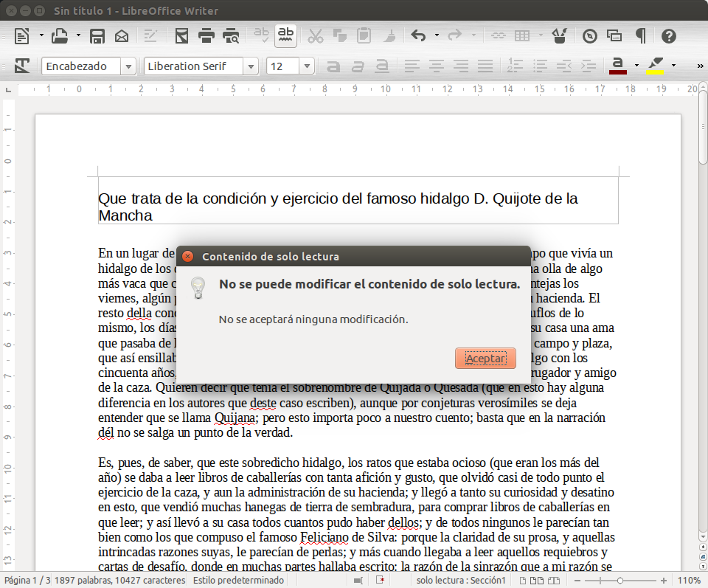Viewport: 708px width, 588px height.
Task: Switch to book view layout
Action: (x=554, y=581)
